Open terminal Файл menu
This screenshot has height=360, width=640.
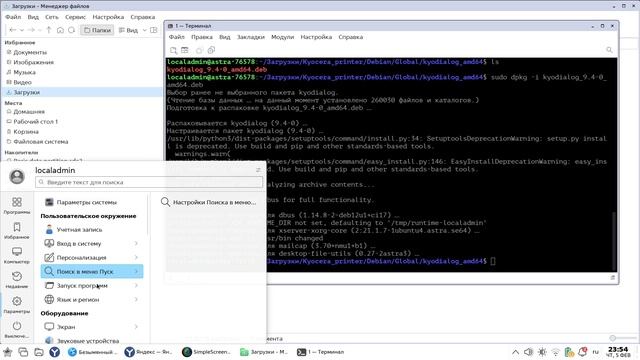[x=177, y=37]
